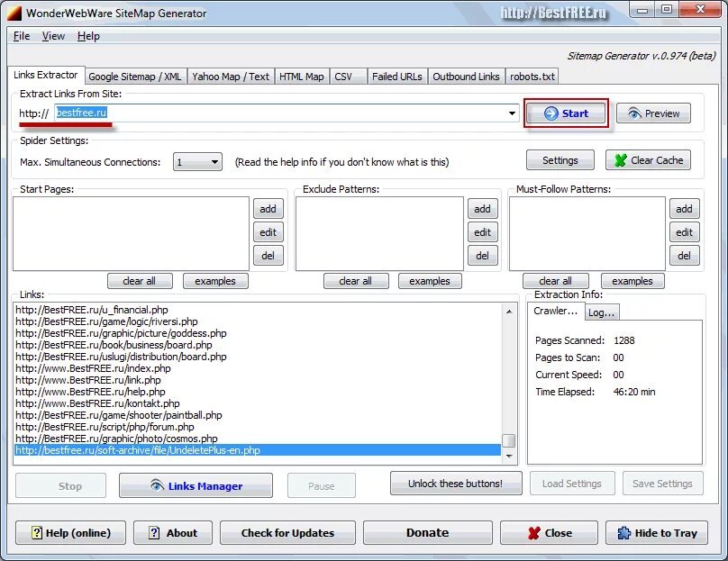This screenshot has height=561, width=728.
Task: Click the application logo in title bar
Action: [x=14, y=13]
